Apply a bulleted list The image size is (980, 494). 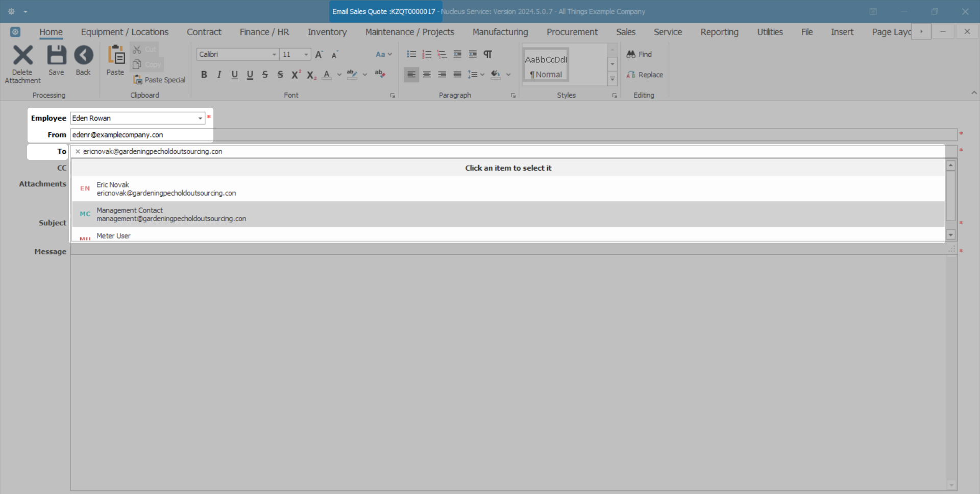click(411, 54)
